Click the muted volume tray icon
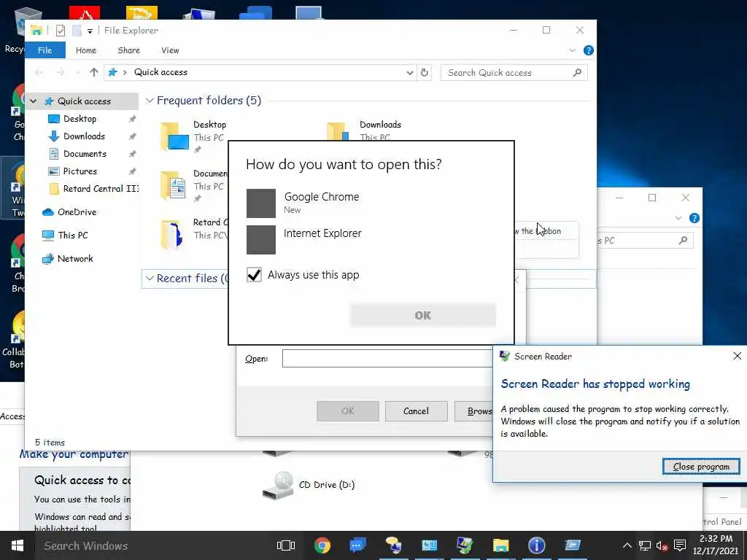Screen dimensions: 747x560 (x=662, y=545)
